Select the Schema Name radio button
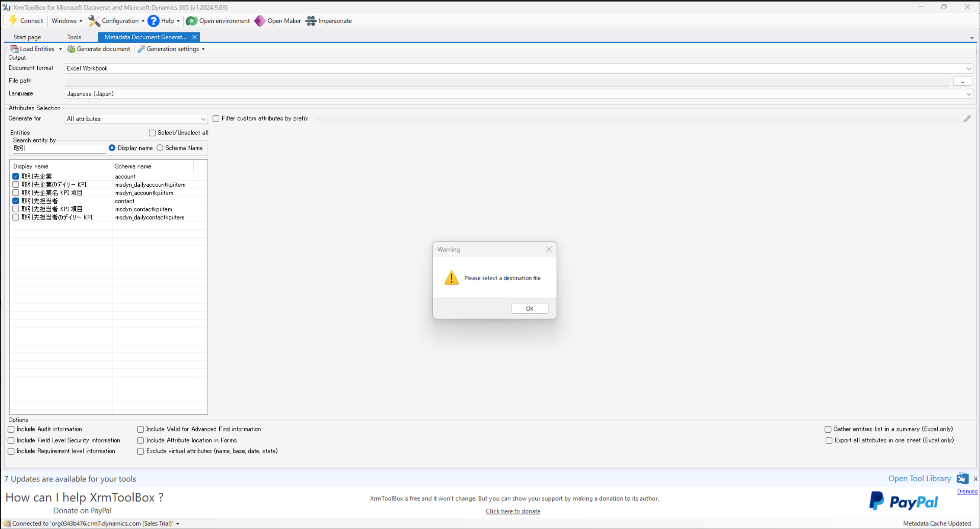Screen dimensions: 980x529 [x=160, y=148]
